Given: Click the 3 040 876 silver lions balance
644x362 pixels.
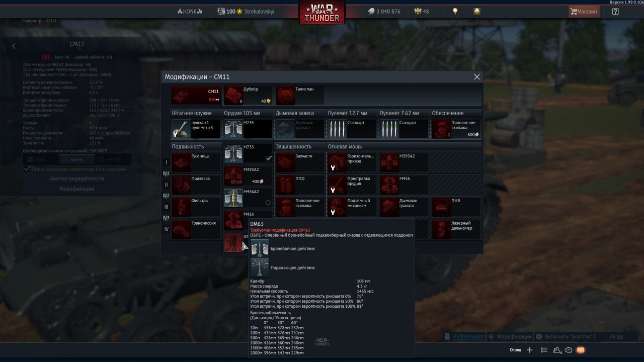Looking at the screenshot, I should 383,11.
